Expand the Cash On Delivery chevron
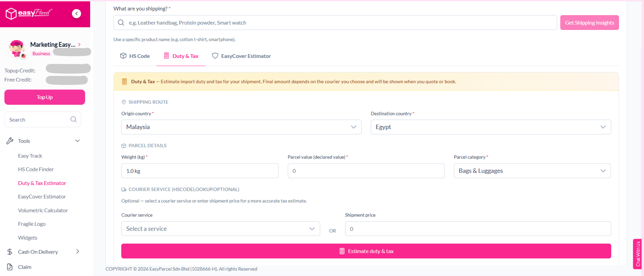 78,251
